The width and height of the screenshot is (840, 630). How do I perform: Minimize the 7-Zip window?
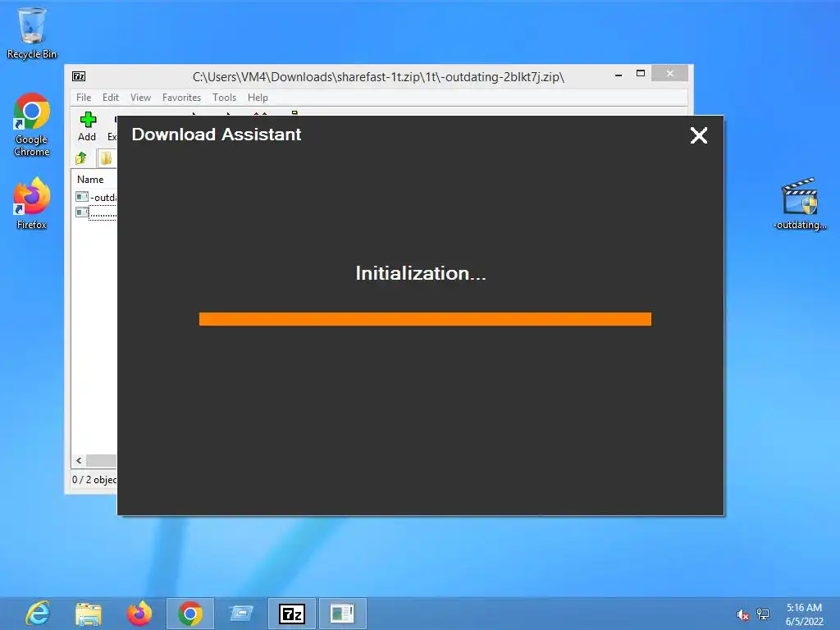(619, 75)
